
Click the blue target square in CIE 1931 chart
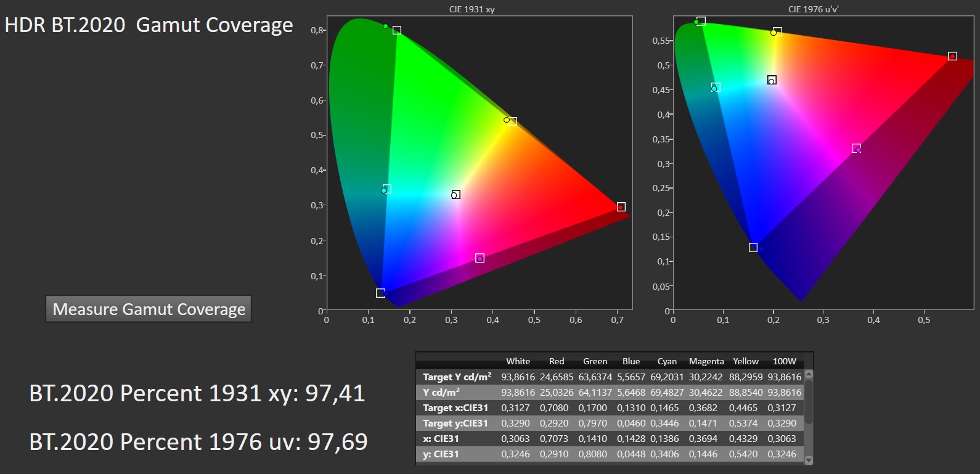tap(380, 293)
